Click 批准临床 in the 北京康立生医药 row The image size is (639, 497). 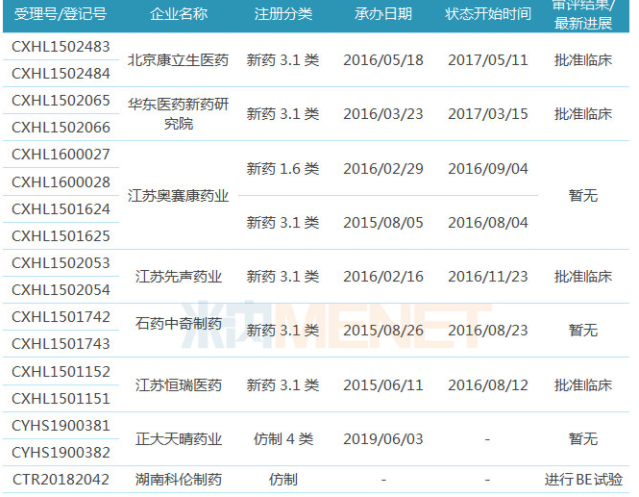583,60
